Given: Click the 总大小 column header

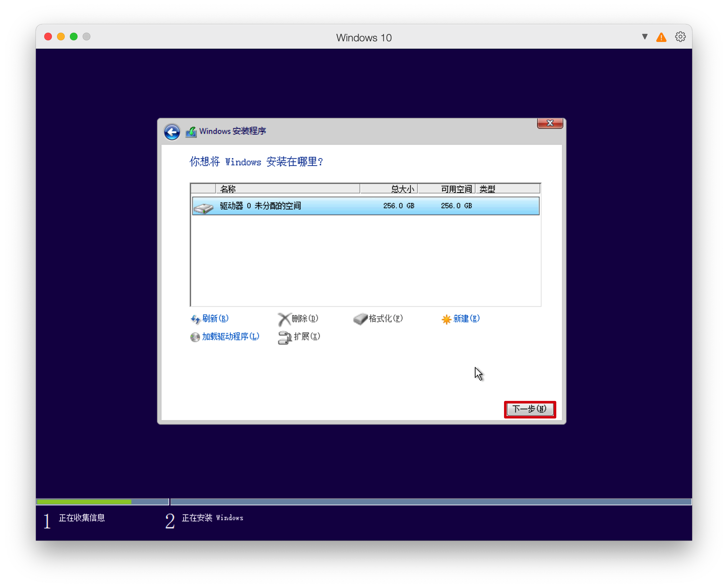Looking at the screenshot, I should [389, 189].
